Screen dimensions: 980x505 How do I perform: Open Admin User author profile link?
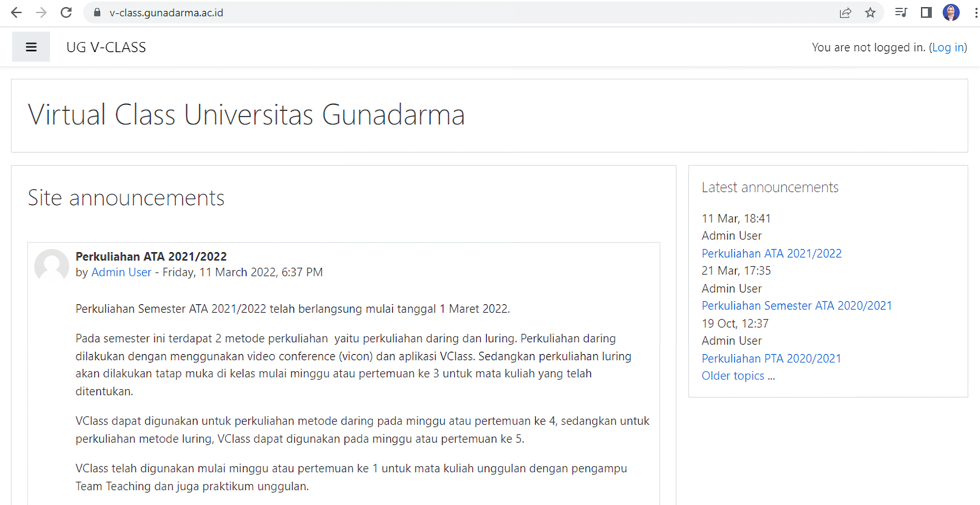coord(121,272)
